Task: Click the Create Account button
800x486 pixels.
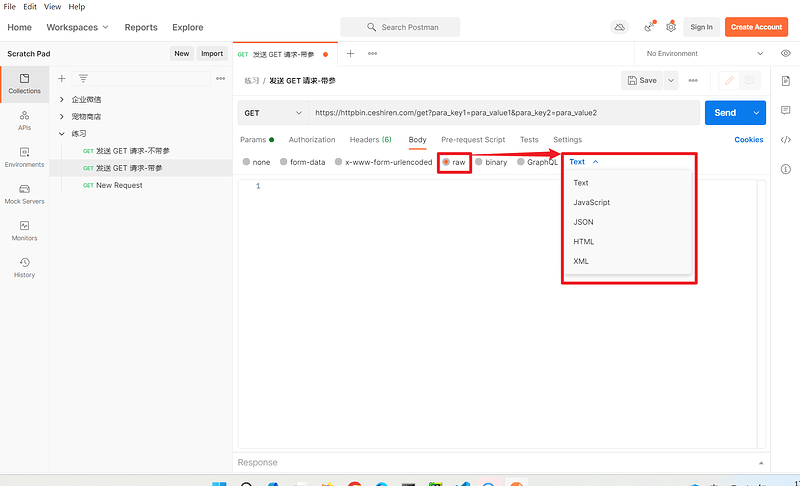Action: pyautogui.click(x=756, y=27)
